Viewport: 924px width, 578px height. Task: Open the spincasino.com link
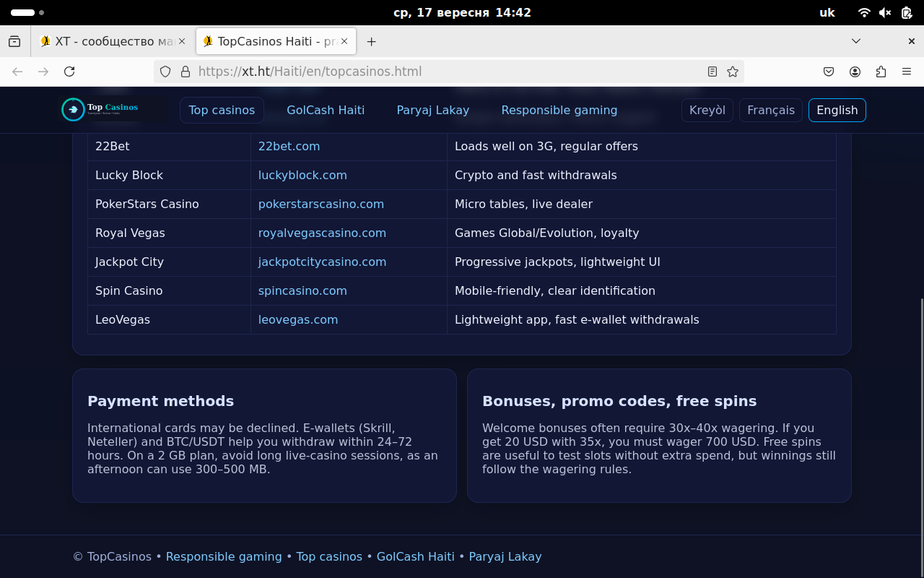tap(302, 290)
